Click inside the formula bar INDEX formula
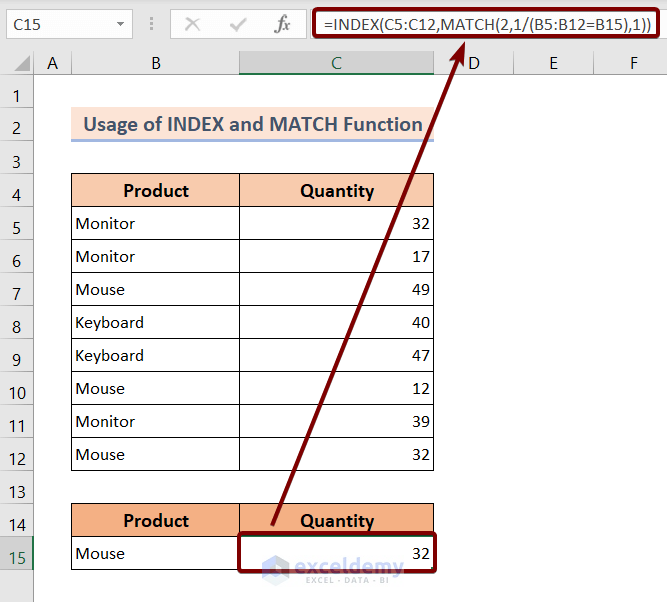Screen dimensions: 667x602 click(x=486, y=24)
